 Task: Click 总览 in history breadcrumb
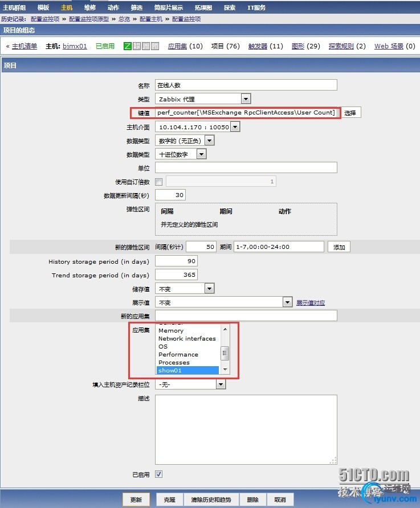pyautogui.click(x=124, y=19)
